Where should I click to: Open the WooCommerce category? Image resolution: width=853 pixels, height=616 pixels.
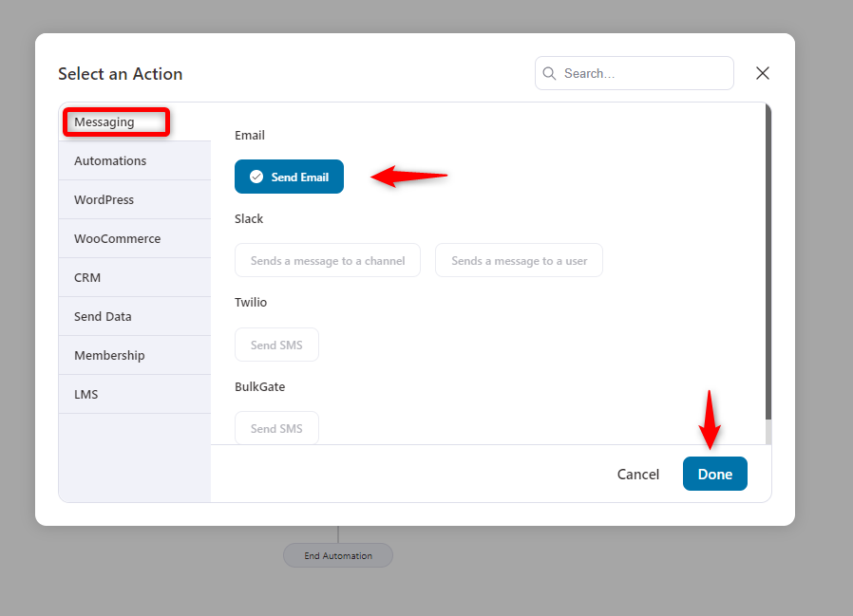click(x=135, y=238)
